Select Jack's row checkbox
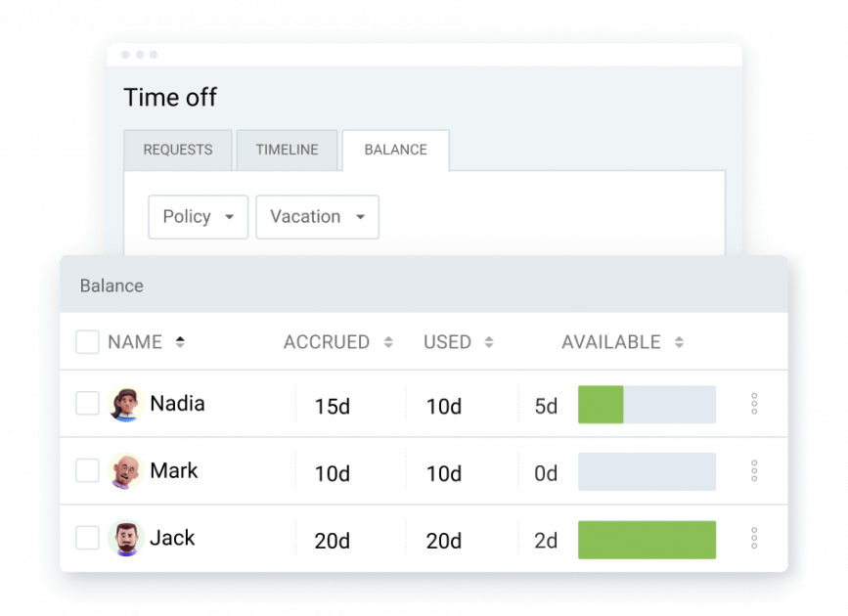Screen dimensions: 848x616 [x=88, y=538]
